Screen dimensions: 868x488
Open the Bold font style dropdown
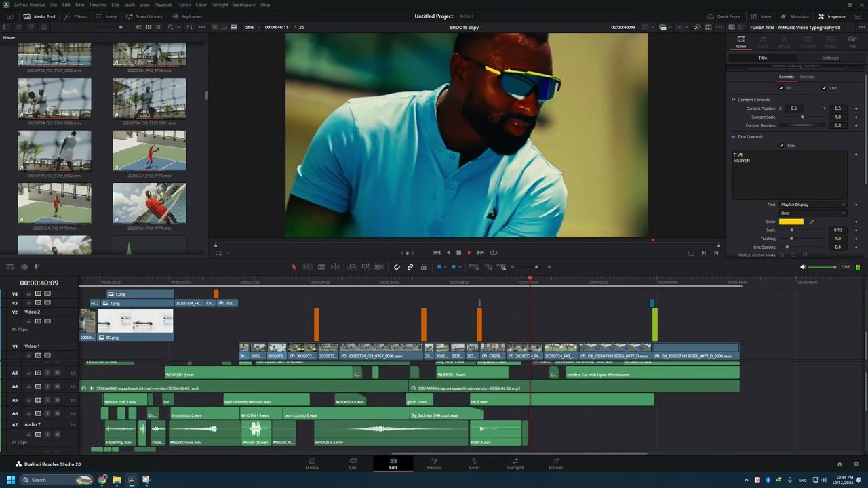click(x=812, y=213)
